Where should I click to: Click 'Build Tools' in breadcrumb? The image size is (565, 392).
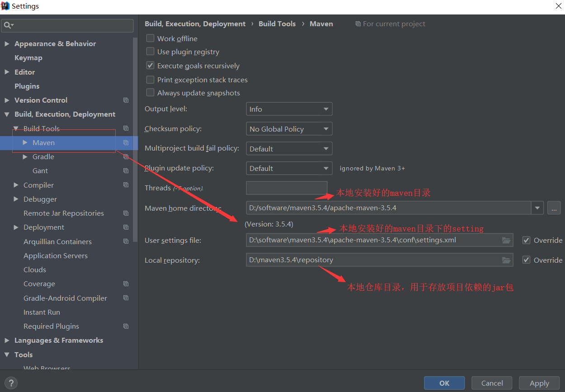click(277, 24)
